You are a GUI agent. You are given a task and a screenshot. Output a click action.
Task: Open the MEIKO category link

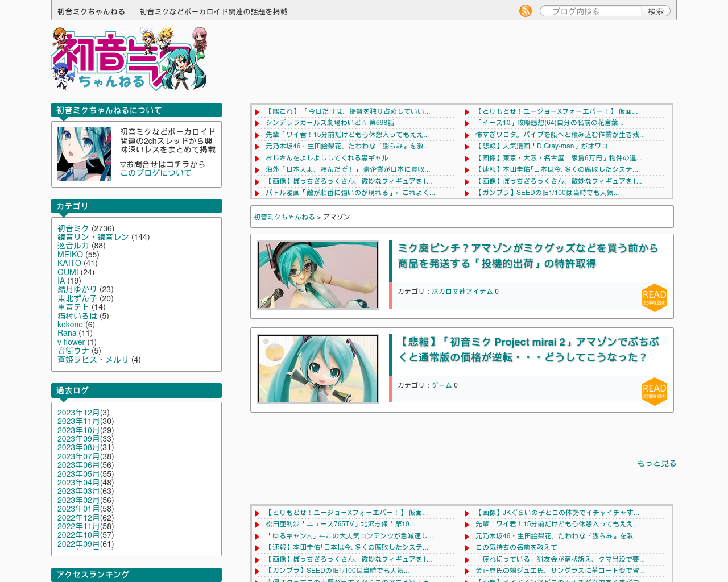[70, 255]
